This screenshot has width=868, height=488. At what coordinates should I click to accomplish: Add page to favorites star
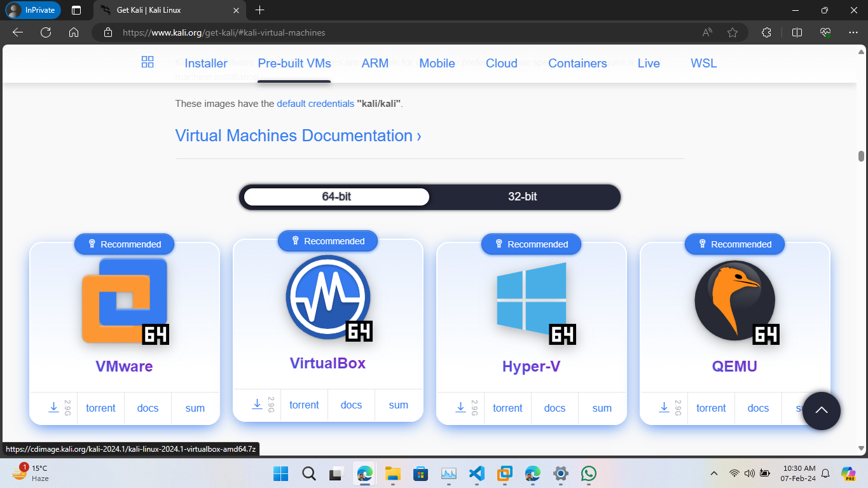click(733, 32)
